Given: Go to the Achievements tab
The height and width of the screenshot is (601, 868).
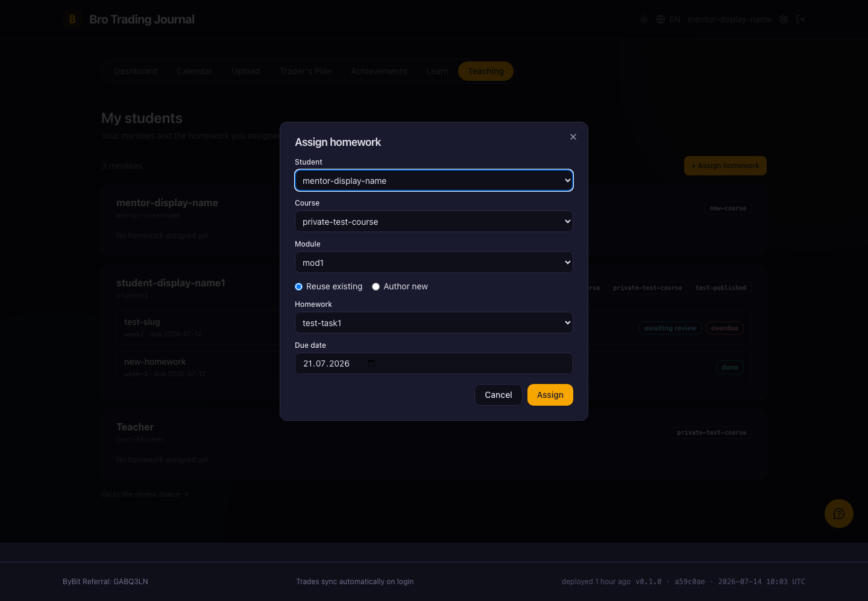Looking at the screenshot, I should [x=379, y=71].
